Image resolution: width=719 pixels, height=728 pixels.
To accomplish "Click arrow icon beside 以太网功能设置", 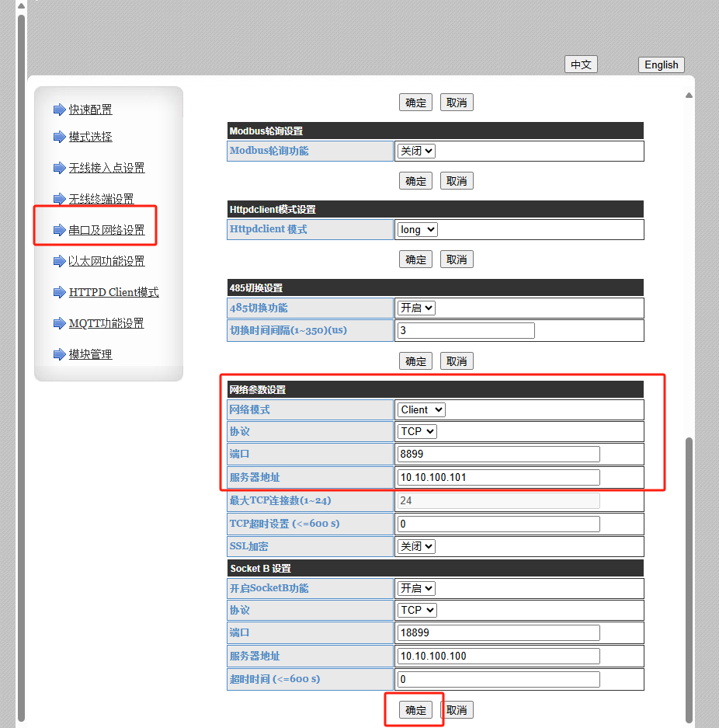I will point(59,261).
